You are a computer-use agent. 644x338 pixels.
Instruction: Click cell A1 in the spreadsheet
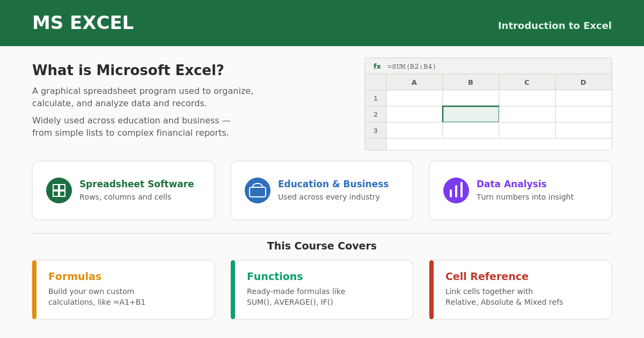pos(414,98)
